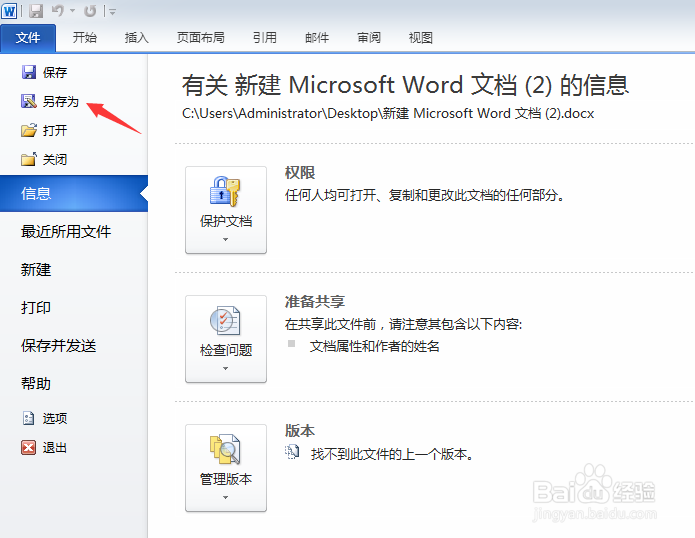
Task: Open Customize Quick Access Toolbar dropdown
Action: [112, 12]
